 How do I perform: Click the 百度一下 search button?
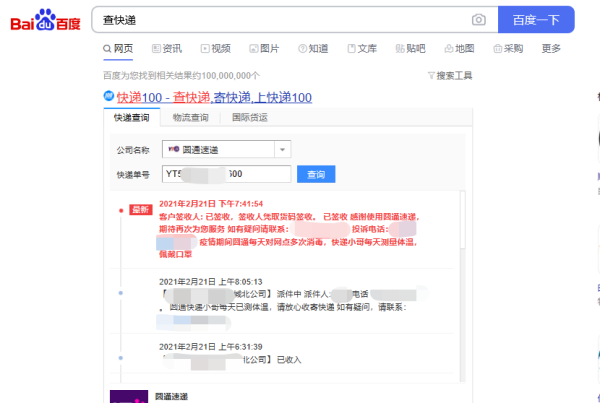click(536, 20)
